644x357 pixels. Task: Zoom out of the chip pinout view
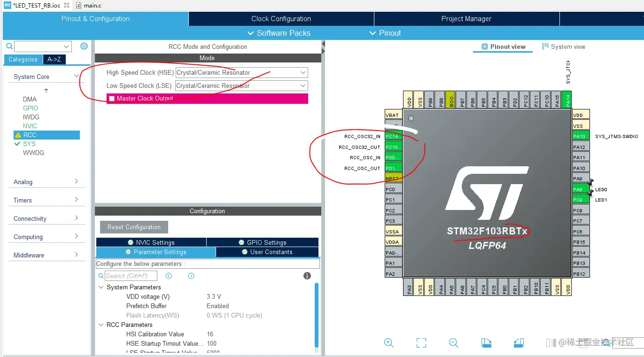pos(453,343)
